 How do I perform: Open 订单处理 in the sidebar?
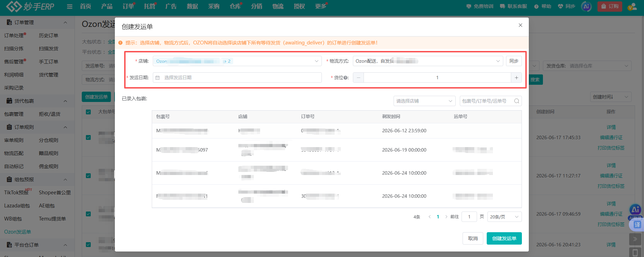(14, 35)
